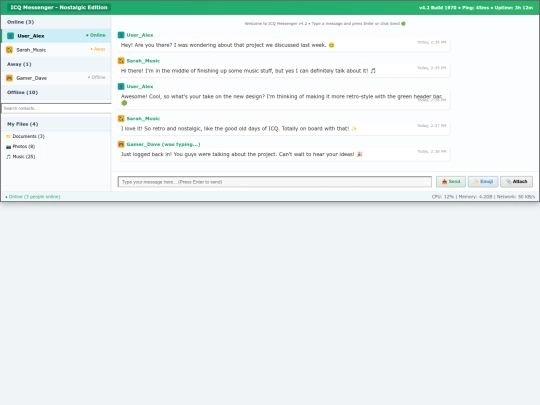Click the CPU, Memory, Network stats text
Screen dimensions: 540x405
(x=484, y=197)
